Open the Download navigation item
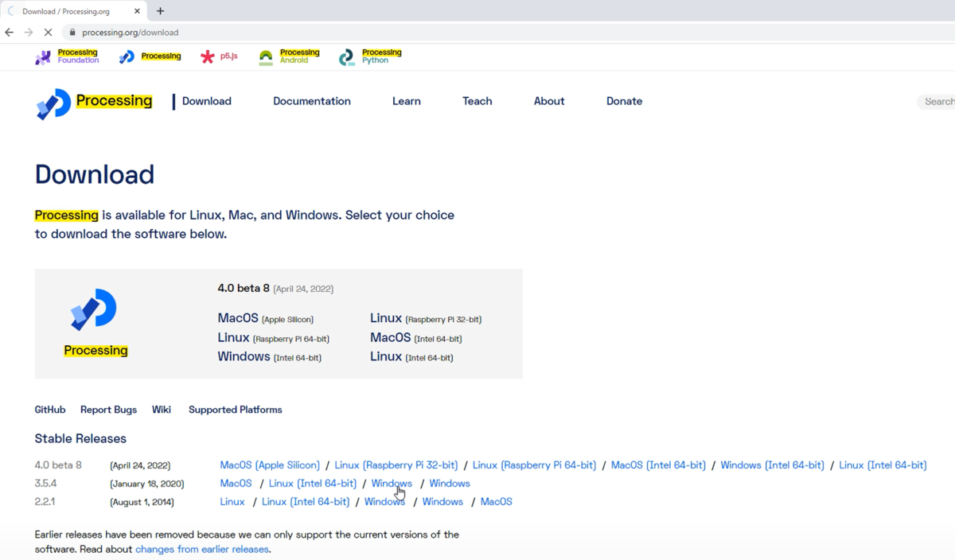The image size is (955, 560). click(207, 101)
